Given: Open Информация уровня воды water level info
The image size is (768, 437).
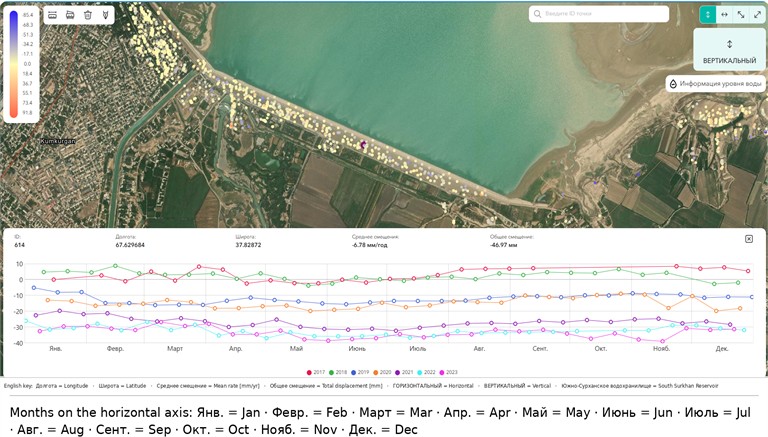Looking at the screenshot, I should 715,84.
